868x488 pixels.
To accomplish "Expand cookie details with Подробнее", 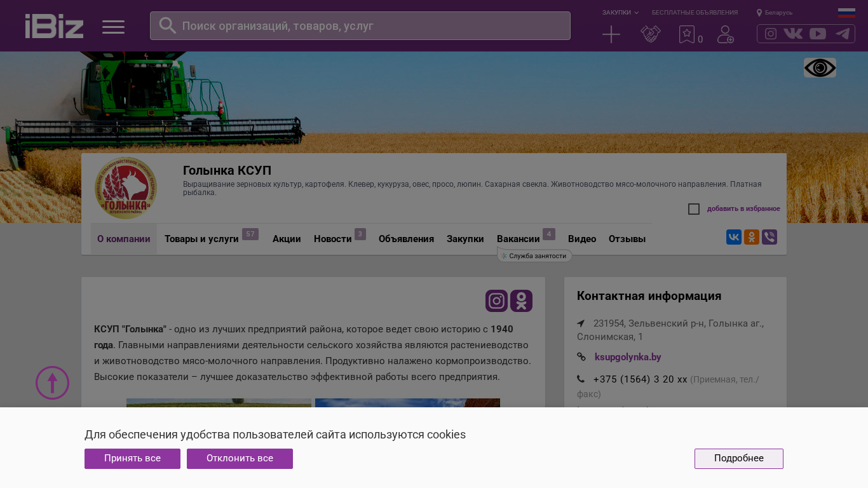I will pos(738,458).
